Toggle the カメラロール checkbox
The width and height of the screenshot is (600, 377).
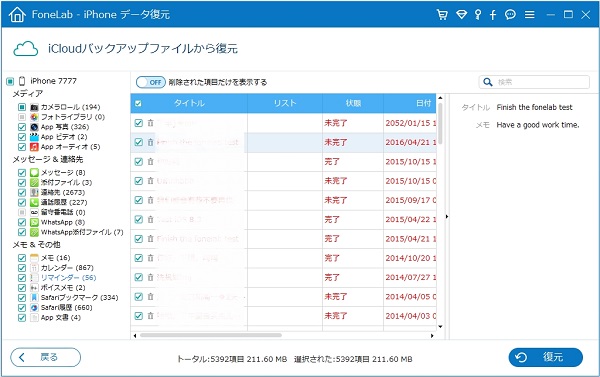point(22,107)
